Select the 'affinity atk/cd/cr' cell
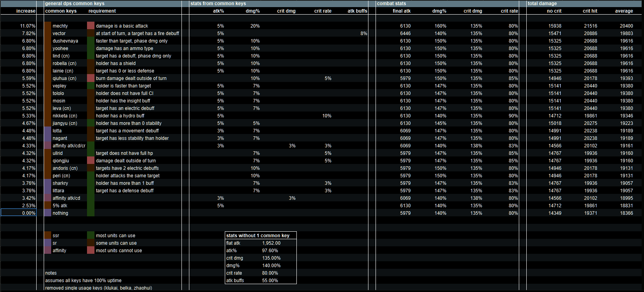The width and height of the screenshot is (644, 292). point(69,146)
